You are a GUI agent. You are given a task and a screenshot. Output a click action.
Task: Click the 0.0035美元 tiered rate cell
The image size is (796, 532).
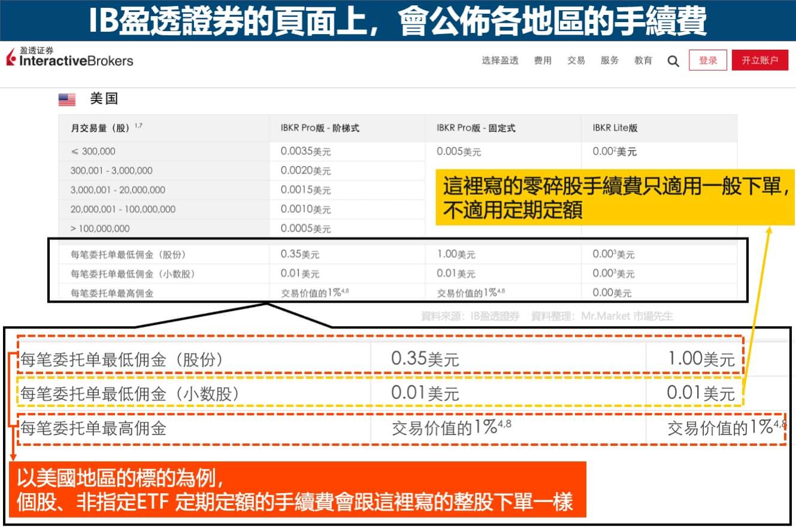tap(305, 151)
